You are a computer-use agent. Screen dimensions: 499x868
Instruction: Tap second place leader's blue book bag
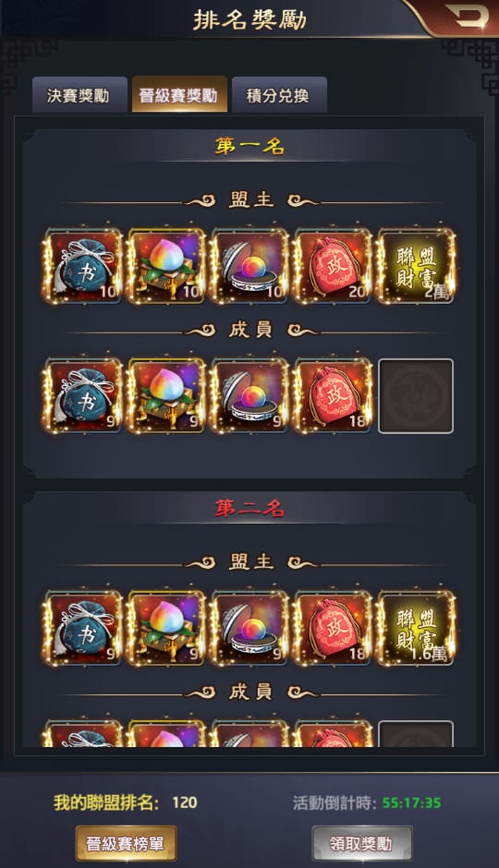83,628
